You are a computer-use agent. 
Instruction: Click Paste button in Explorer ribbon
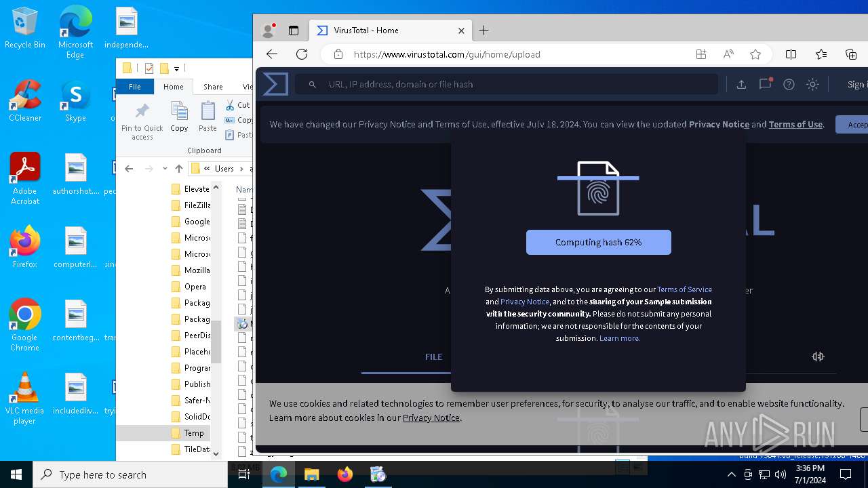coord(208,117)
